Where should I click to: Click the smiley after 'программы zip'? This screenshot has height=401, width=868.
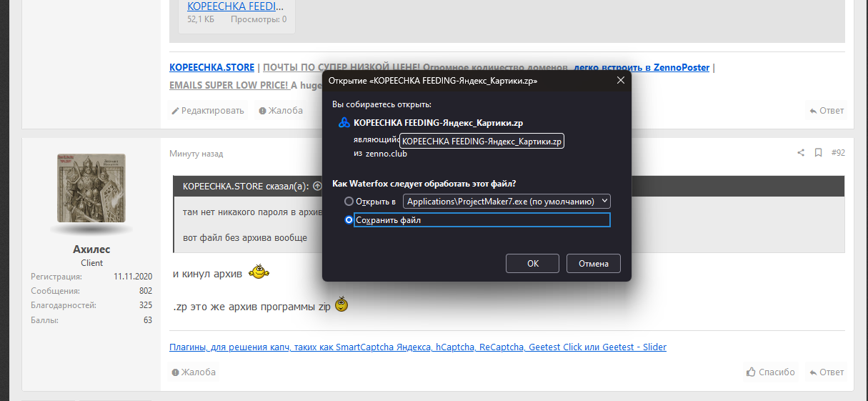point(341,305)
